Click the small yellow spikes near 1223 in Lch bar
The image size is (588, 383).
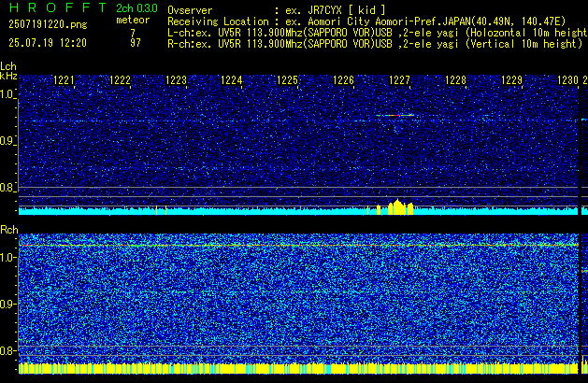tap(161, 210)
